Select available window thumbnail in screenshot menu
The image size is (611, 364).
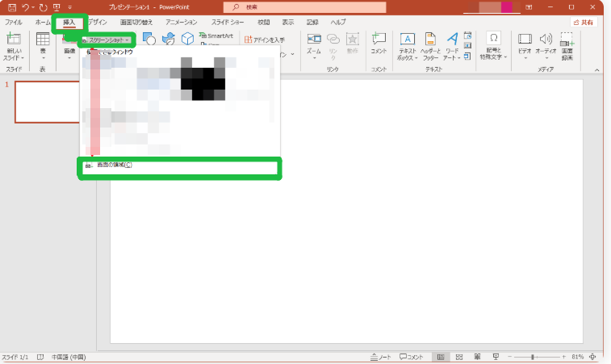[x=179, y=106]
